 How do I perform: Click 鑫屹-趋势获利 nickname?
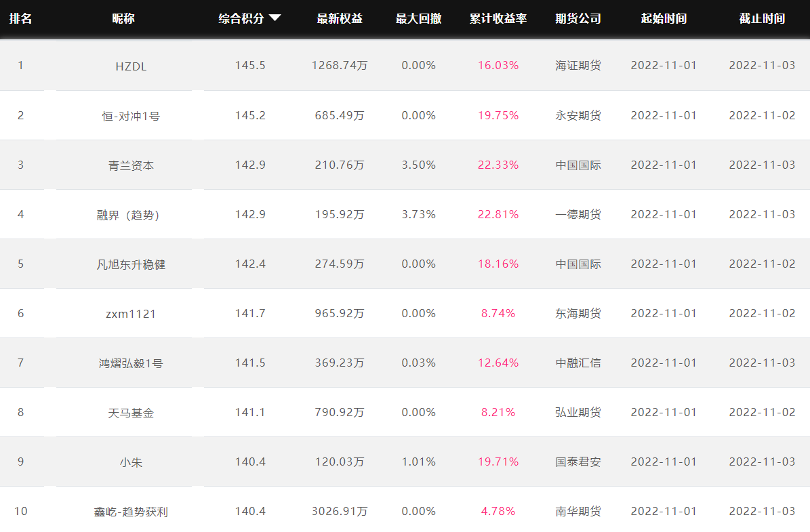[x=131, y=512]
